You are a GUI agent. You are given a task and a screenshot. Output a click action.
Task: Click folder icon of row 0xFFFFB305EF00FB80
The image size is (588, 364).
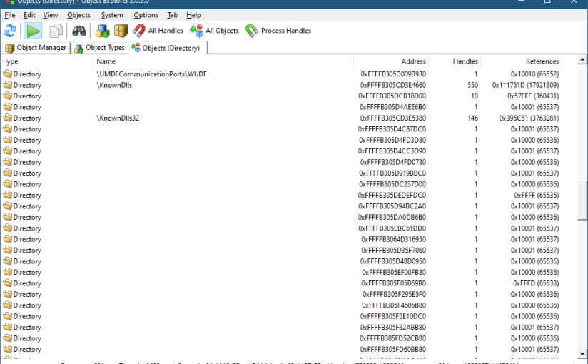[8, 272]
